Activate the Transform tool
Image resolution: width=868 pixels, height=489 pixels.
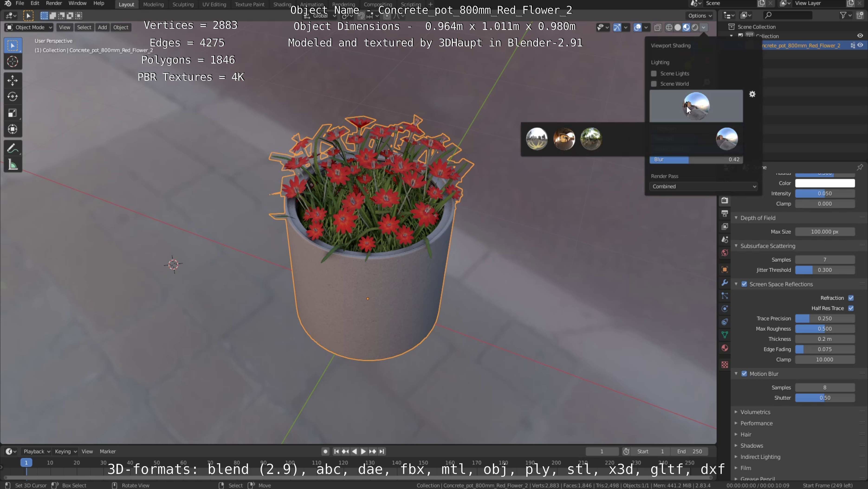pyautogui.click(x=13, y=129)
